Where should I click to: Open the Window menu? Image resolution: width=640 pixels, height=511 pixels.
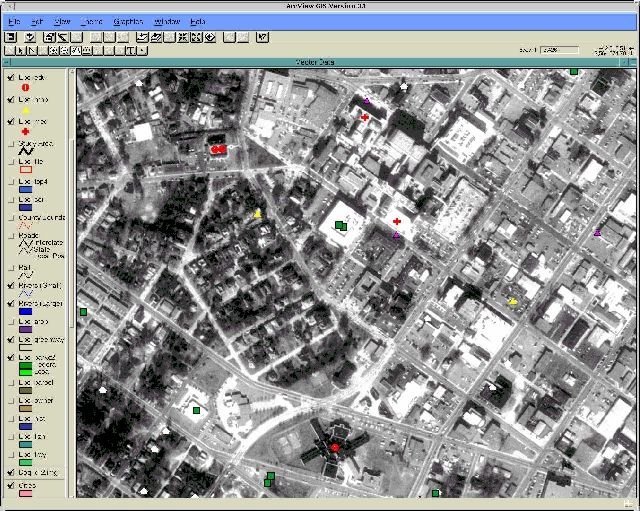coord(167,22)
